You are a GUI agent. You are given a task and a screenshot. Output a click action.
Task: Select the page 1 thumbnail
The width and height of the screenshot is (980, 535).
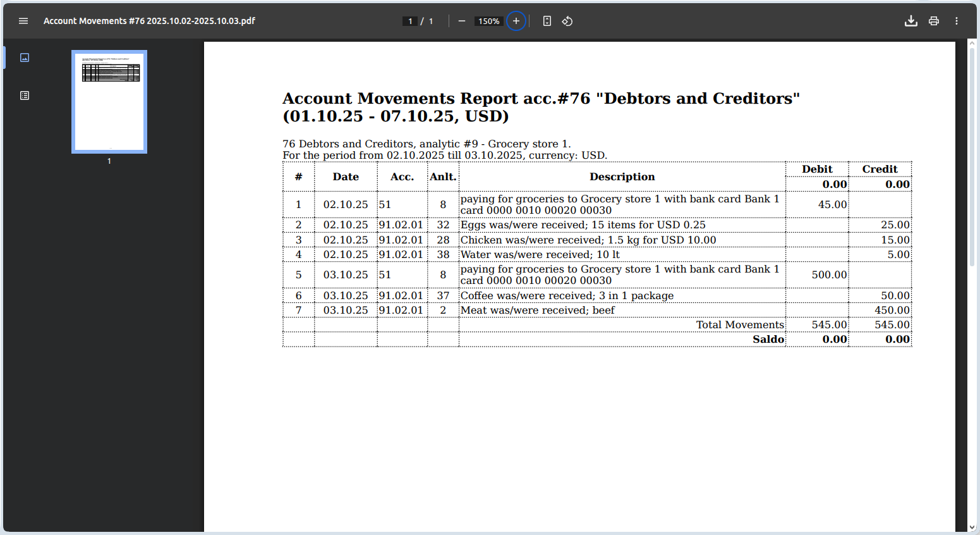[x=109, y=102]
